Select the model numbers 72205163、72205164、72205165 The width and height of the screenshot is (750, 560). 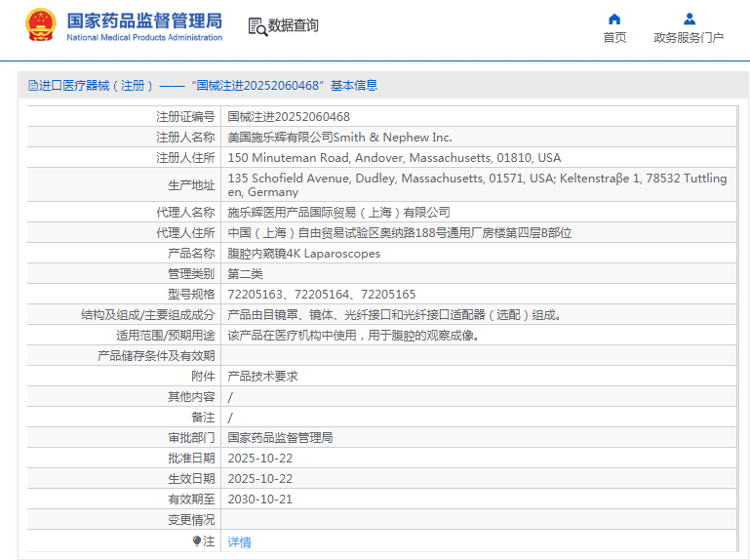[x=321, y=294]
